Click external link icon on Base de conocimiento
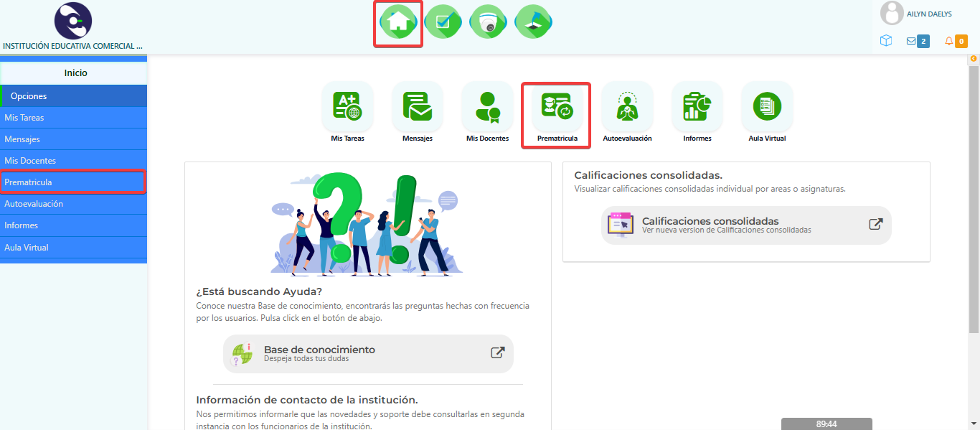 point(497,352)
